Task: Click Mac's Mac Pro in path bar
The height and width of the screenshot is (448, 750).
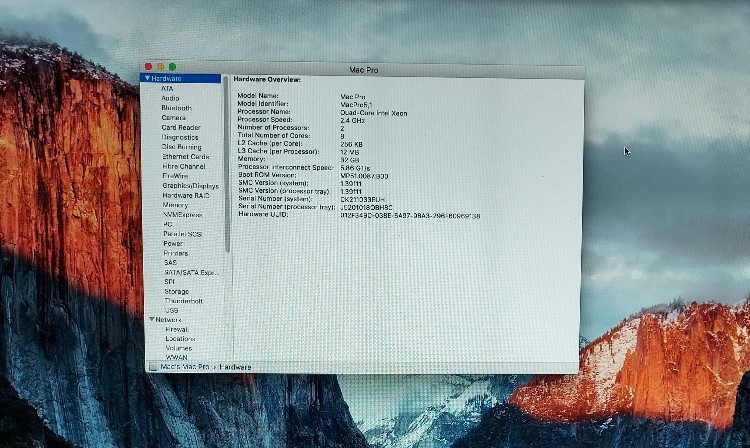Action: click(x=185, y=367)
